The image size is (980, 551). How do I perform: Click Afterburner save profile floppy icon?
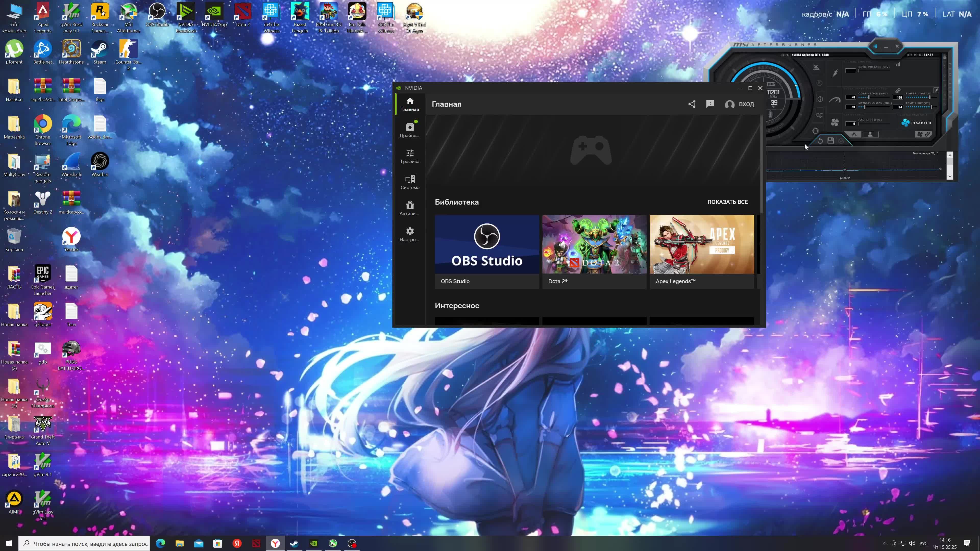click(830, 141)
